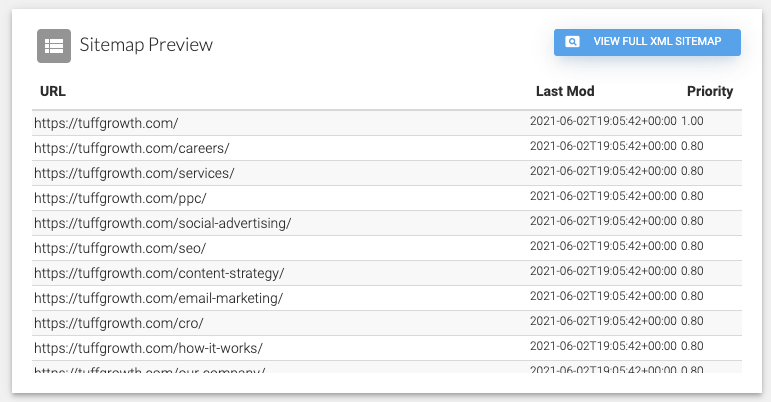771x402 pixels.
Task: Click the magnifier icon in sitemap button
Action: [572, 42]
